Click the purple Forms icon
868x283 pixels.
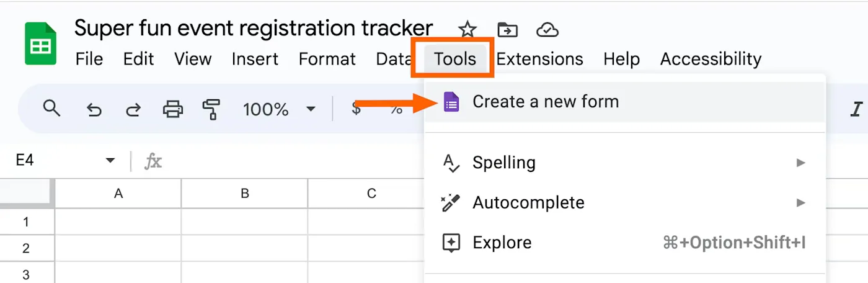tap(451, 102)
